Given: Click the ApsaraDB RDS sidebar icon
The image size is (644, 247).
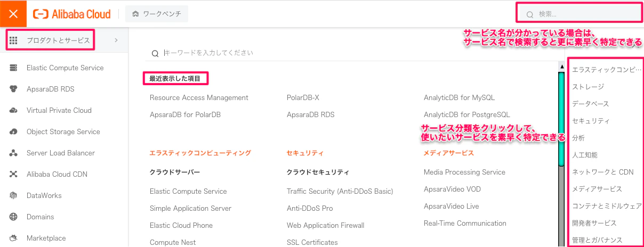Looking at the screenshot, I should point(14,89).
